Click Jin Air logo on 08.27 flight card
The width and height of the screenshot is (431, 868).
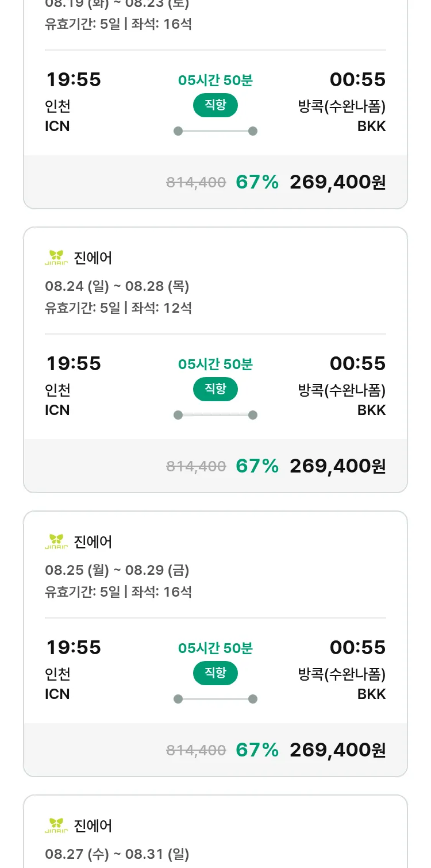point(56,825)
